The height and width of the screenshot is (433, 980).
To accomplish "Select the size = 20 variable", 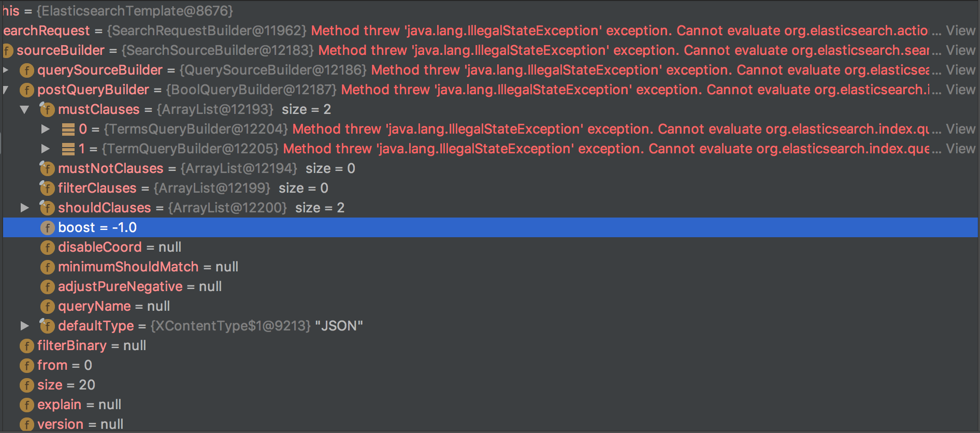I will (66, 385).
